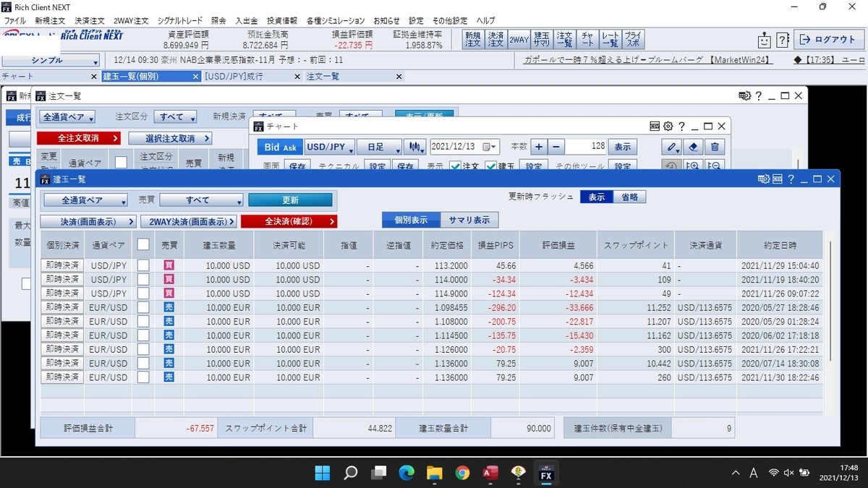Expand 2WAY決済(画面表示) button
Image resolution: width=868 pixels, height=488 pixels.
pyautogui.click(x=188, y=221)
